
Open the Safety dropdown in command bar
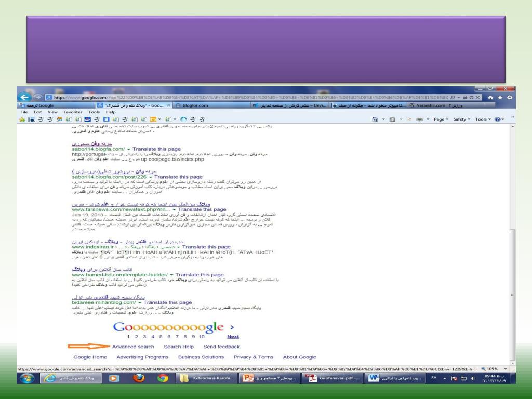click(x=462, y=119)
